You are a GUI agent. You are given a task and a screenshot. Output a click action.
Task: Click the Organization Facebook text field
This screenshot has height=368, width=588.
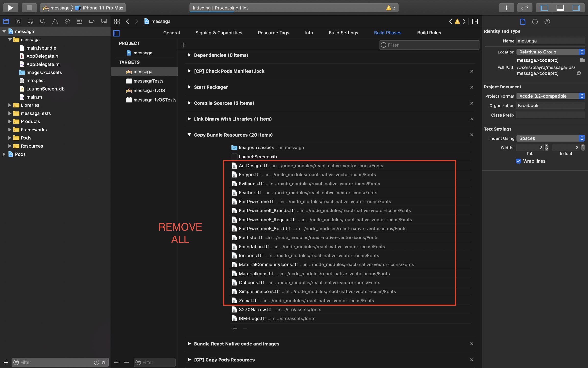(x=551, y=105)
